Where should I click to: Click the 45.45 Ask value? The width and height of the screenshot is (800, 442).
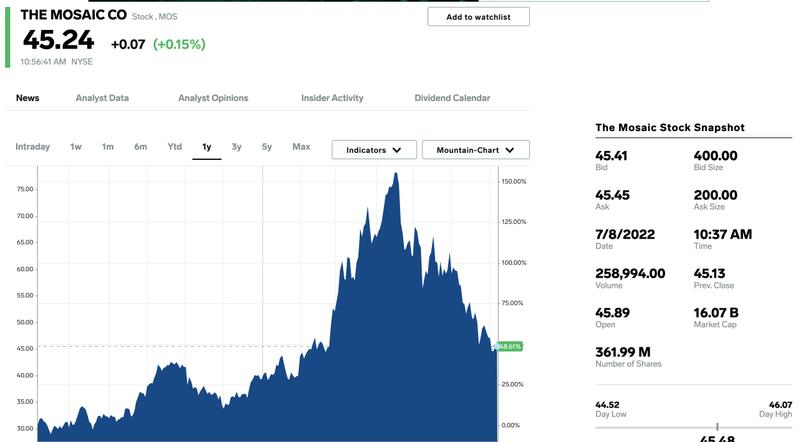click(612, 195)
